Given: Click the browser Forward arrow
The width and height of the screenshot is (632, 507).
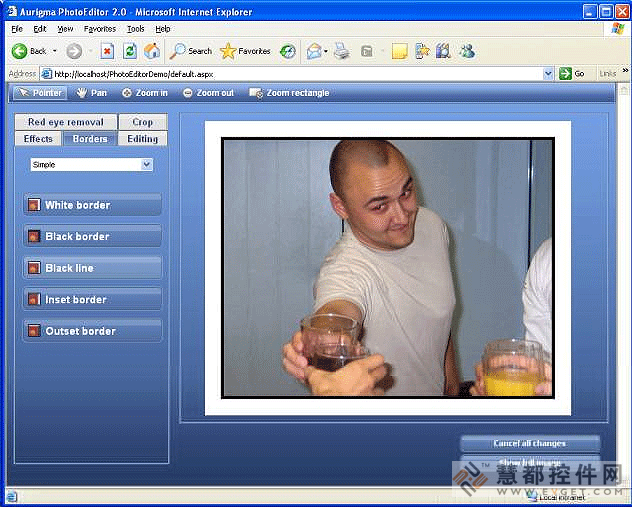Looking at the screenshot, I should click(74, 51).
